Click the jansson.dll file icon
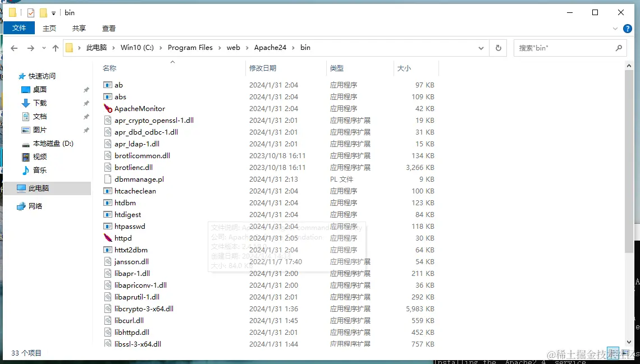Image resolution: width=640 pixels, height=364 pixels. [x=108, y=262]
